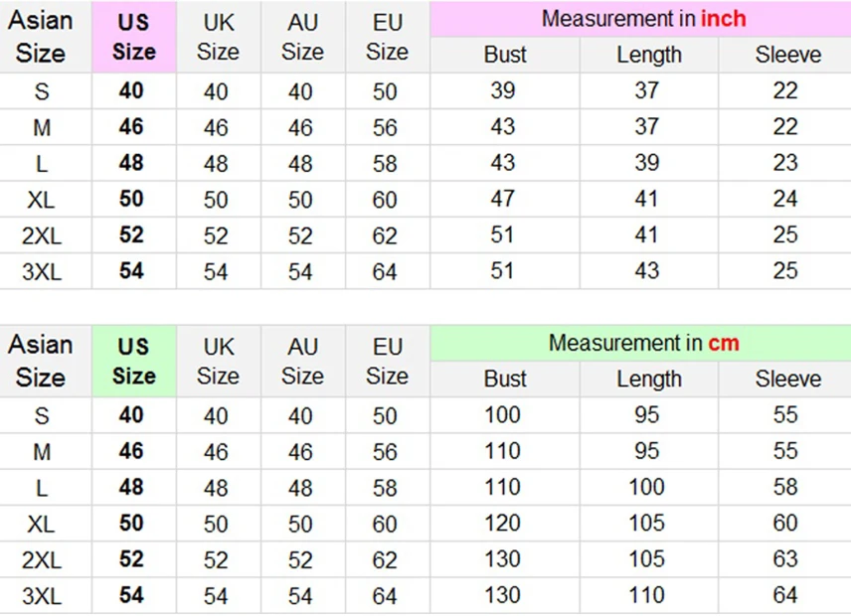This screenshot has height=616, width=851.
Task: Select the Sleeve column header in cm table
Action: 787,379
